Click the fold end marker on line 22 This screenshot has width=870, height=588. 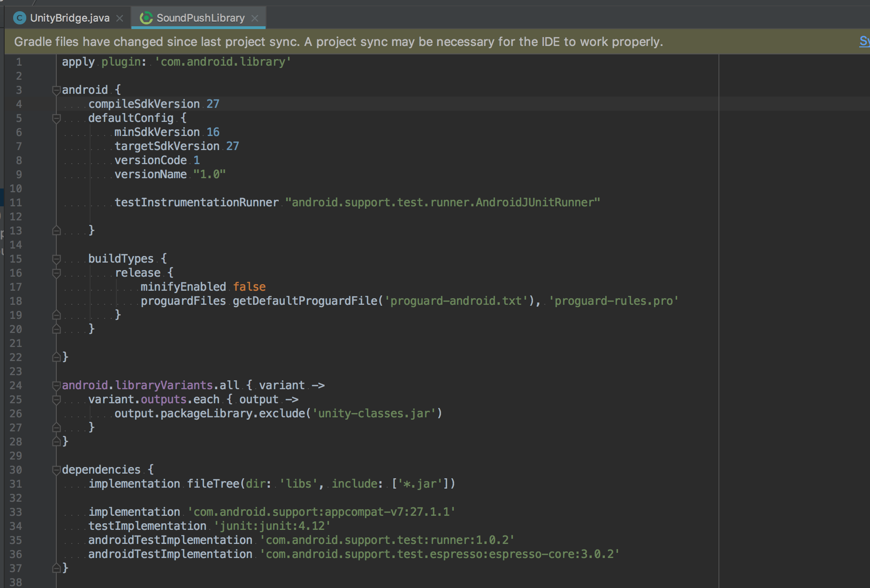tap(56, 357)
